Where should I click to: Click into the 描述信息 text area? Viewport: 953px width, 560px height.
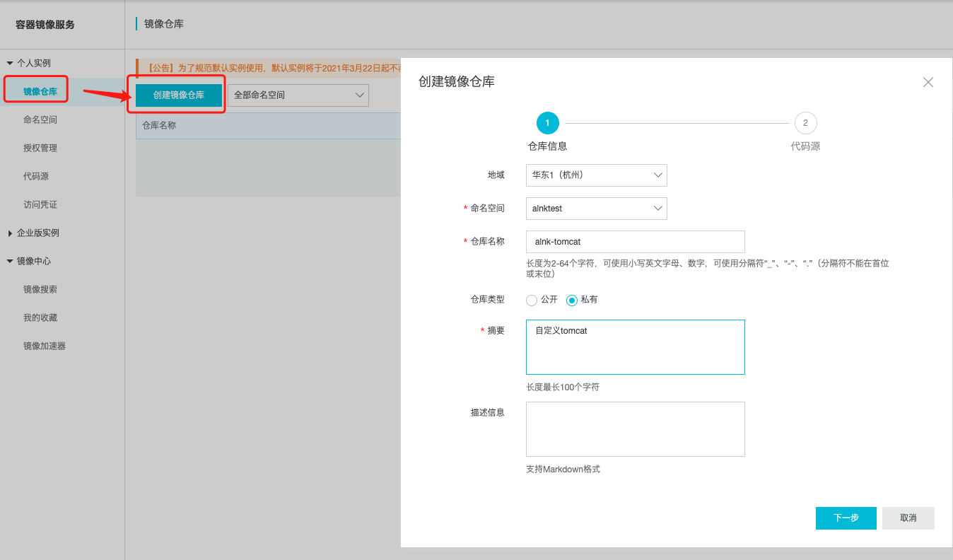[x=636, y=429]
